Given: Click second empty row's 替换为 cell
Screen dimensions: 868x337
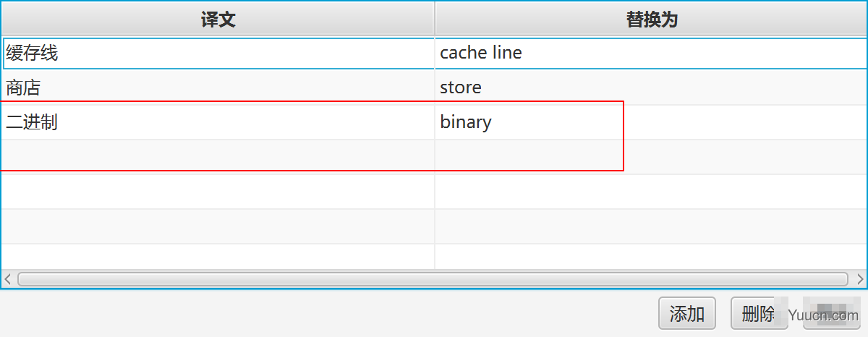Looking at the screenshot, I should point(651,192).
